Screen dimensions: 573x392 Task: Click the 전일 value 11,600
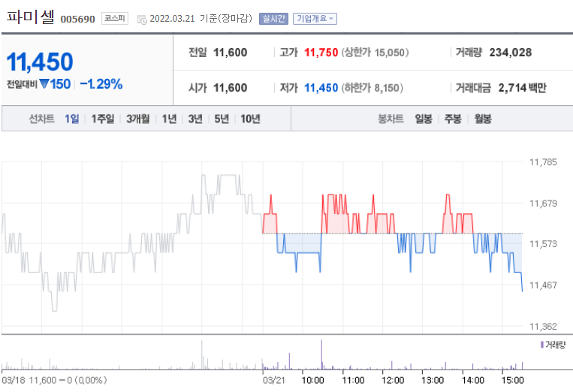click(231, 53)
